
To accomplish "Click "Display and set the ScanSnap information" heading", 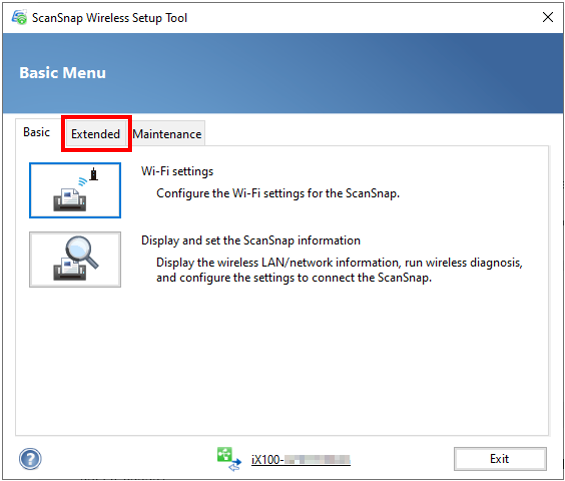I will point(251,240).
